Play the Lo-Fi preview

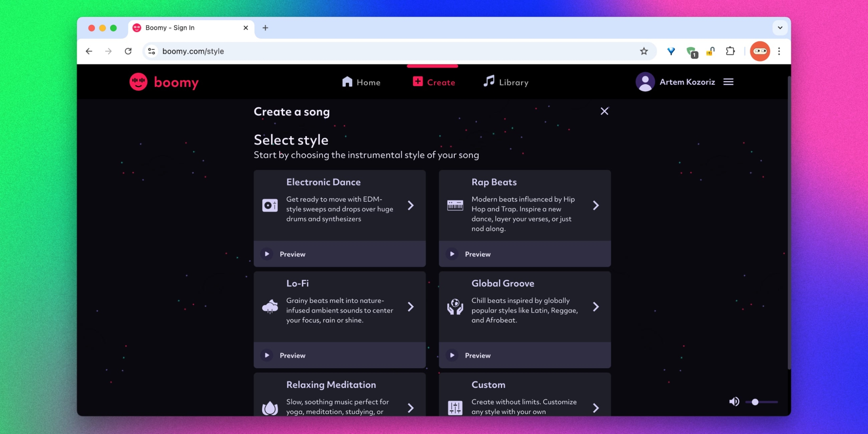(x=267, y=355)
